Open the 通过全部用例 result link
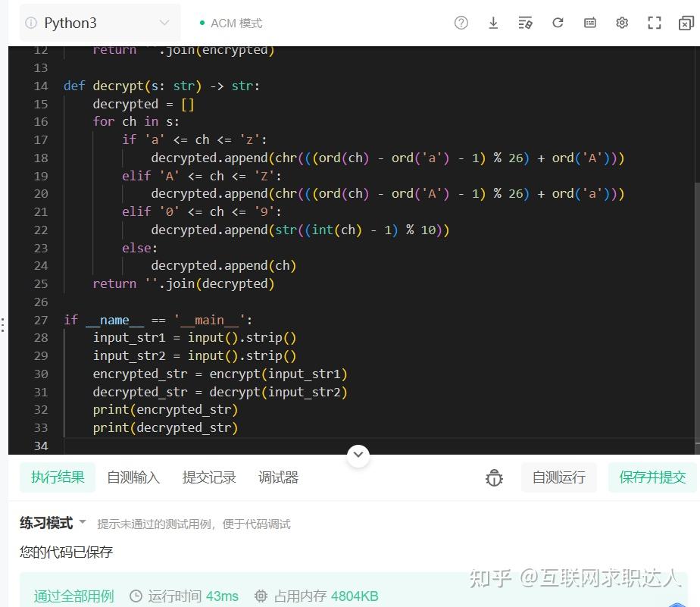700x607 pixels. [x=73, y=596]
